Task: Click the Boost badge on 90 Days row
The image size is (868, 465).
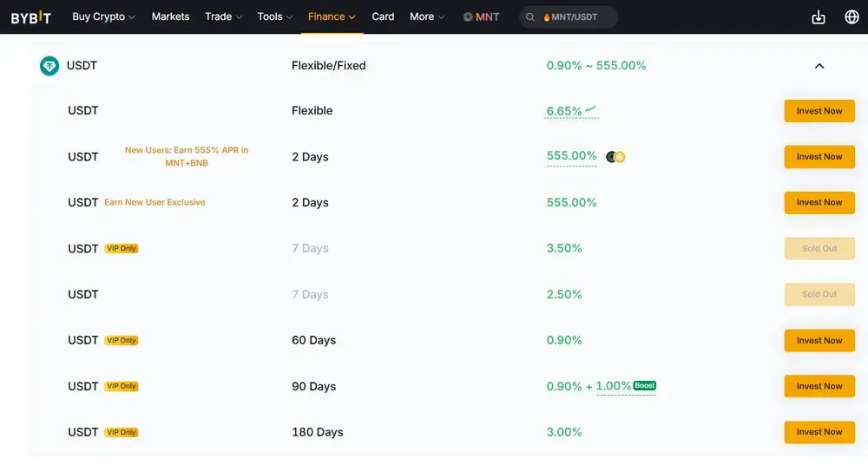Action: click(644, 385)
